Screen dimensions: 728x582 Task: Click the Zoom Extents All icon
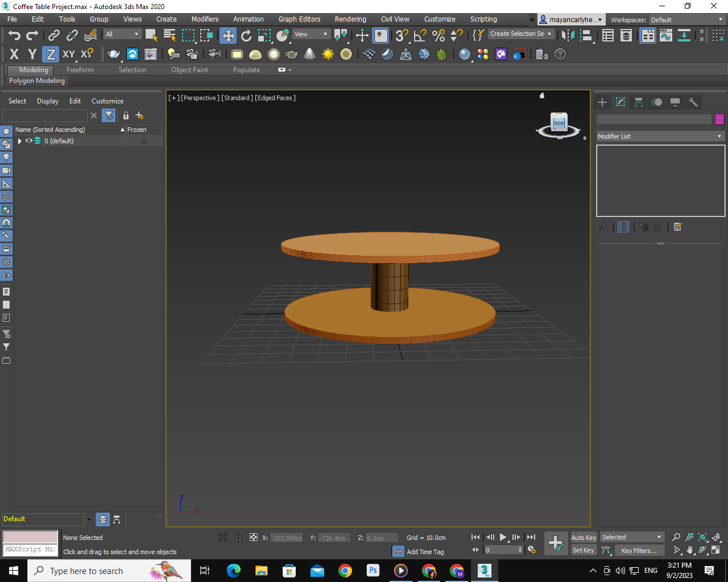(717, 537)
